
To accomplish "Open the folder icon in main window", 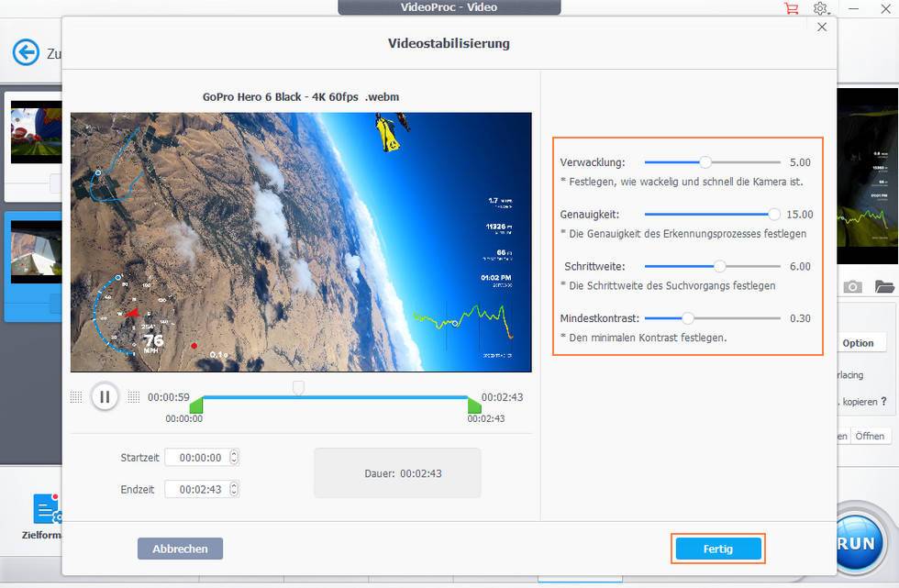I will pyautogui.click(x=884, y=286).
